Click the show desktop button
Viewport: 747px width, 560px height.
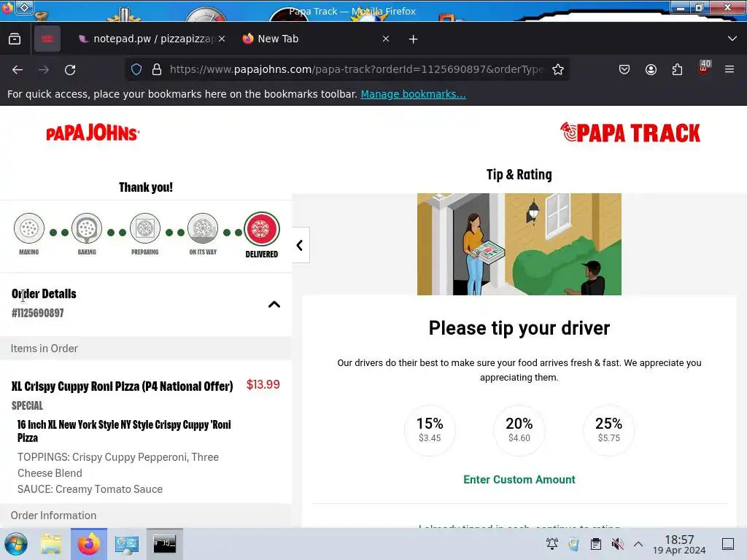click(728, 544)
